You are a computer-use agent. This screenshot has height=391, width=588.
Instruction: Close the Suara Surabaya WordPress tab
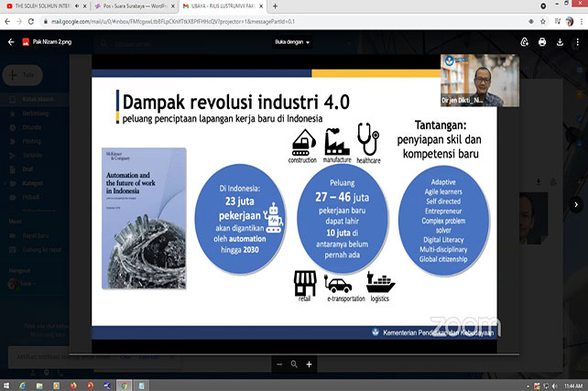click(x=173, y=6)
